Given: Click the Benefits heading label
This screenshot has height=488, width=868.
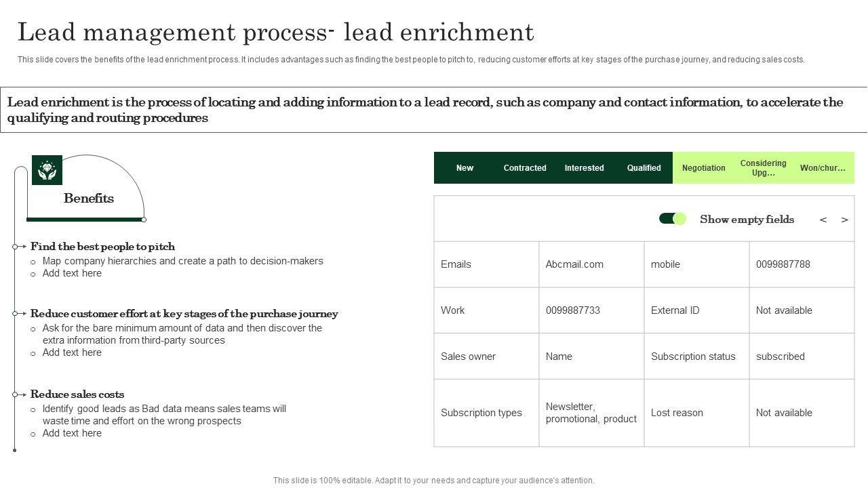Looking at the screenshot, I should tap(88, 199).
